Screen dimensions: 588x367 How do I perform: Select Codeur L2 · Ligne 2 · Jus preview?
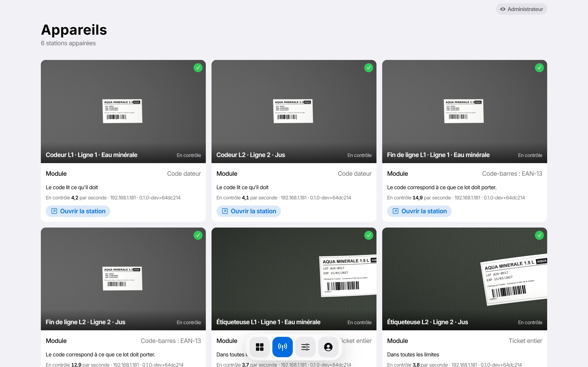click(x=294, y=111)
